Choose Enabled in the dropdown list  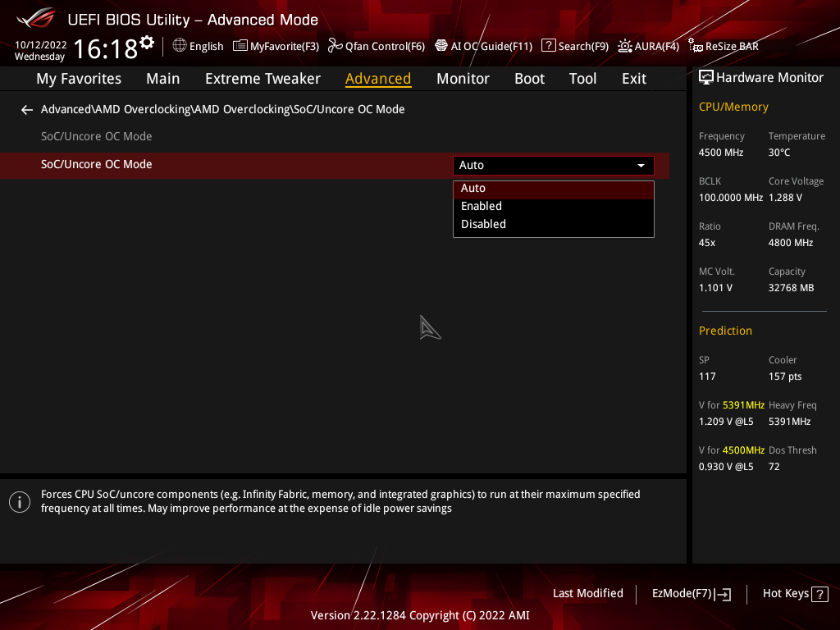coord(554,206)
